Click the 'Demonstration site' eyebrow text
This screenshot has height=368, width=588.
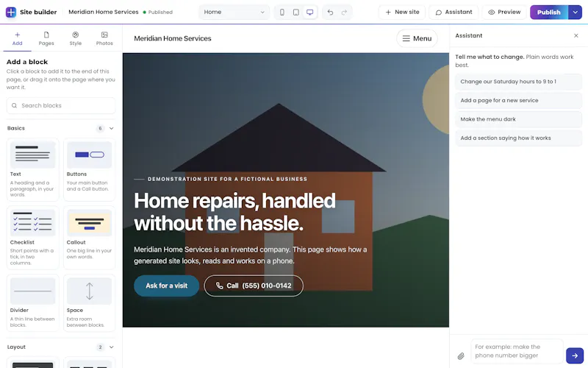click(x=227, y=179)
